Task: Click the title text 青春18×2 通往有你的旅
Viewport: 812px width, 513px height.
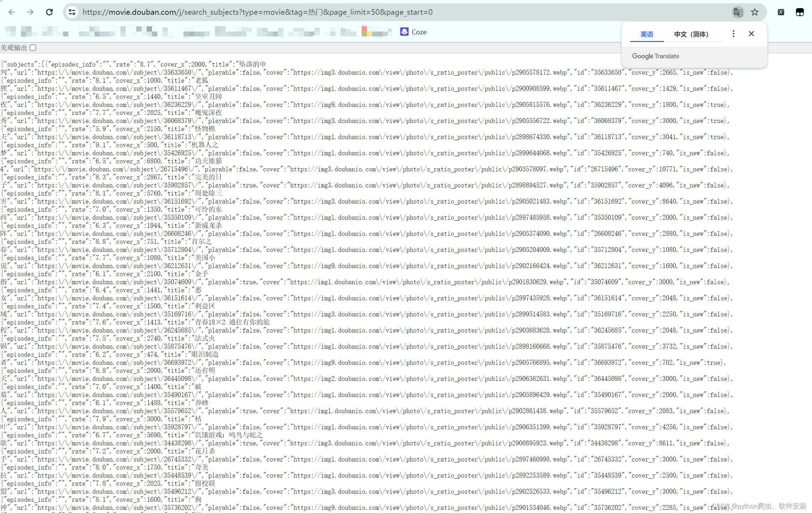Action: 233,322
